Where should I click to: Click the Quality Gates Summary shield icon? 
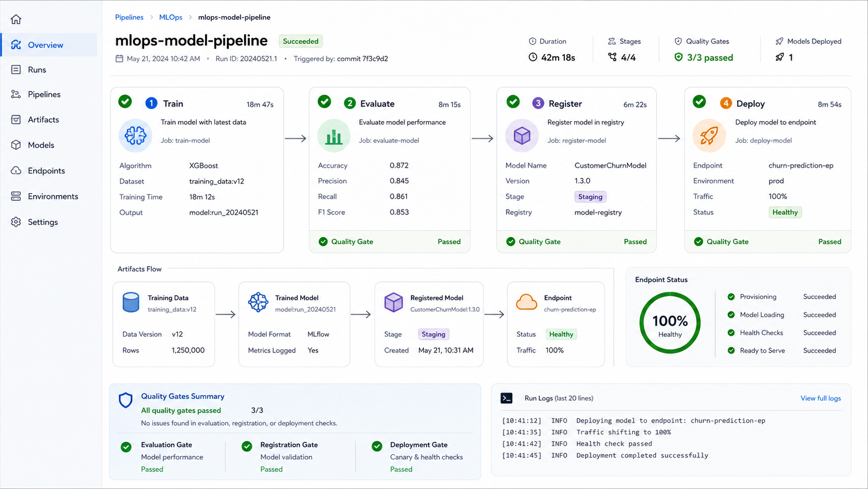click(126, 400)
